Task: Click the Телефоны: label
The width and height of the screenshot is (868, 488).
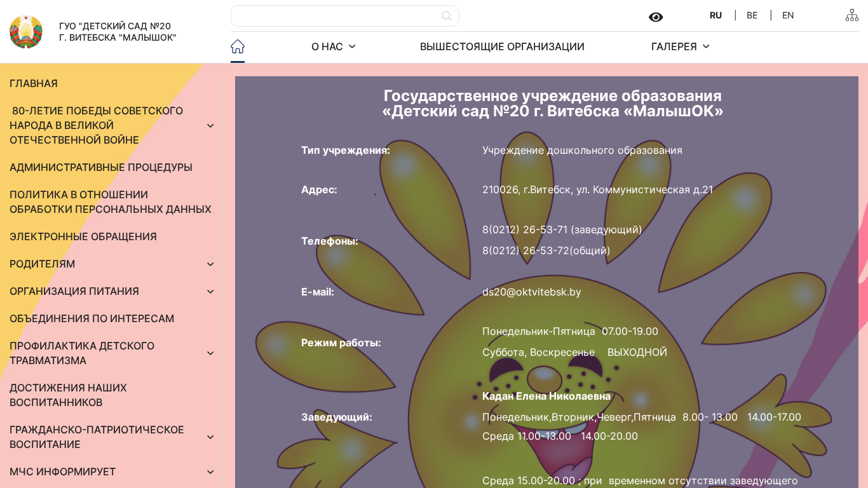Action: 330,241
